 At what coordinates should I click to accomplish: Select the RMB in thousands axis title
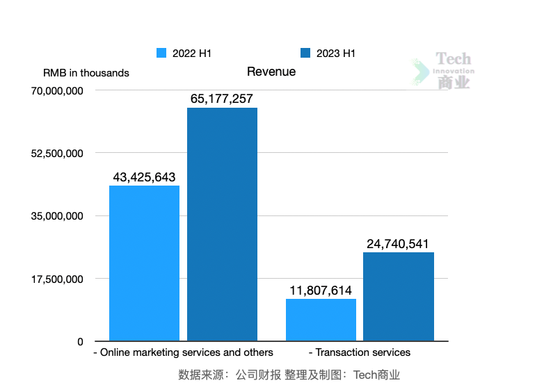tap(86, 72)
